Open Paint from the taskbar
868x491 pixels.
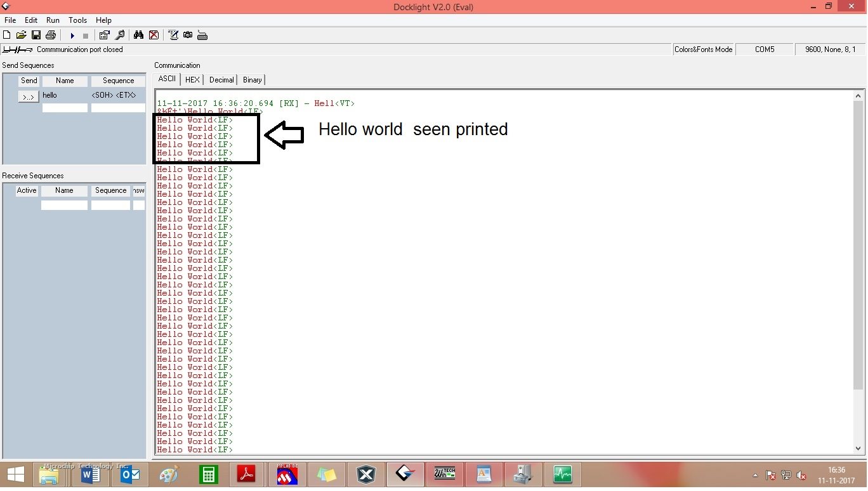click(169, 475)
